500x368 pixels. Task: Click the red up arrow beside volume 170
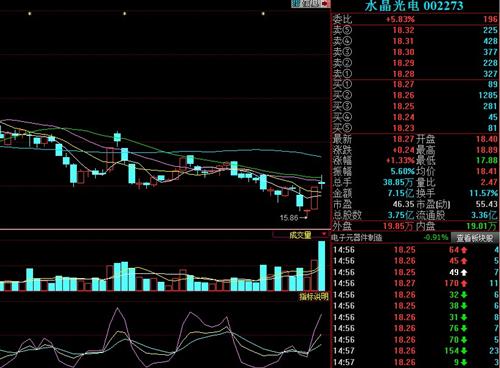pos(464,284)
